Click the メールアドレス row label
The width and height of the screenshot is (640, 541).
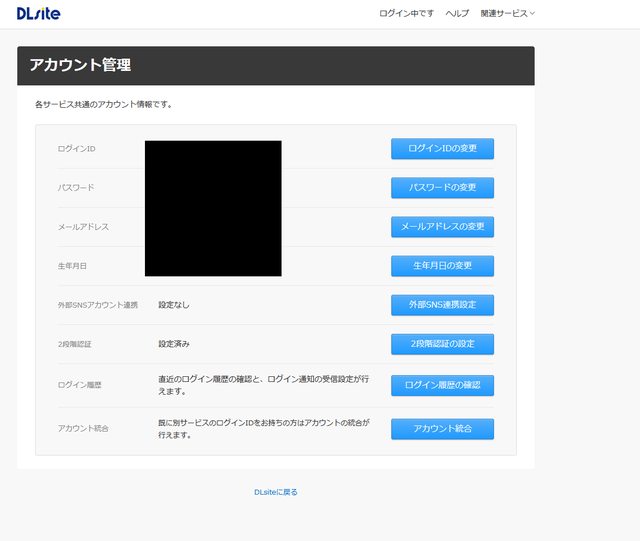[83, 227]
